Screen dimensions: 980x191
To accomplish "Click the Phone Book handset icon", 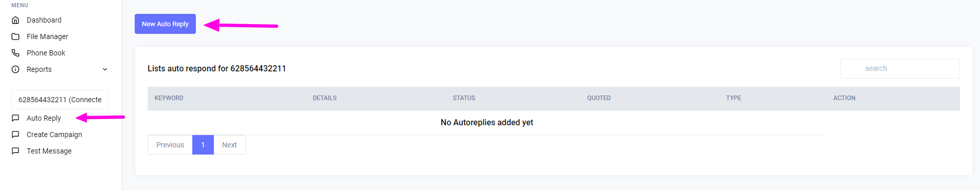I will (x=15, y=53).
